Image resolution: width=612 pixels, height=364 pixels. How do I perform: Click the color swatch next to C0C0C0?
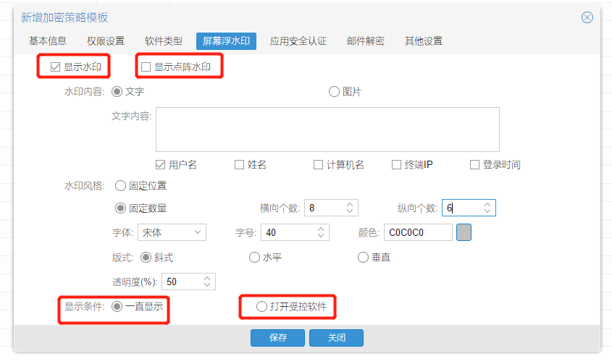464,232
